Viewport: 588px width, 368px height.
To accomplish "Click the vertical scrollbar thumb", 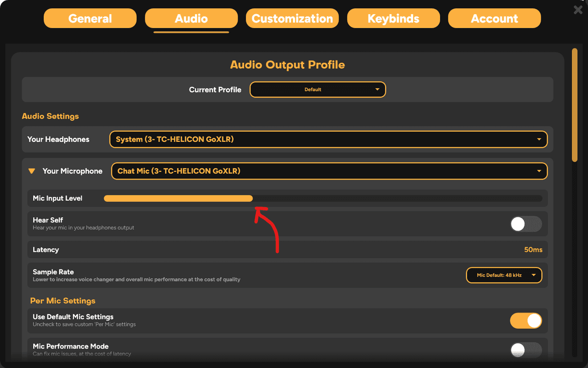I will coord(575,105).
